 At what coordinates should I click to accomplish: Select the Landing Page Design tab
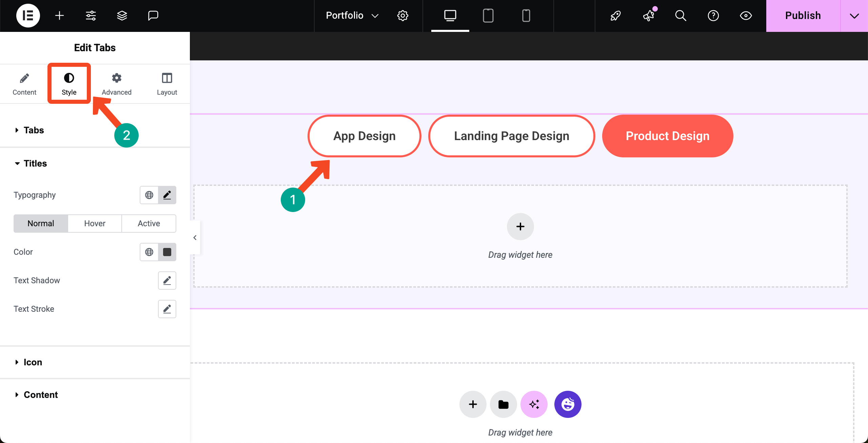(x=512, y=136)
